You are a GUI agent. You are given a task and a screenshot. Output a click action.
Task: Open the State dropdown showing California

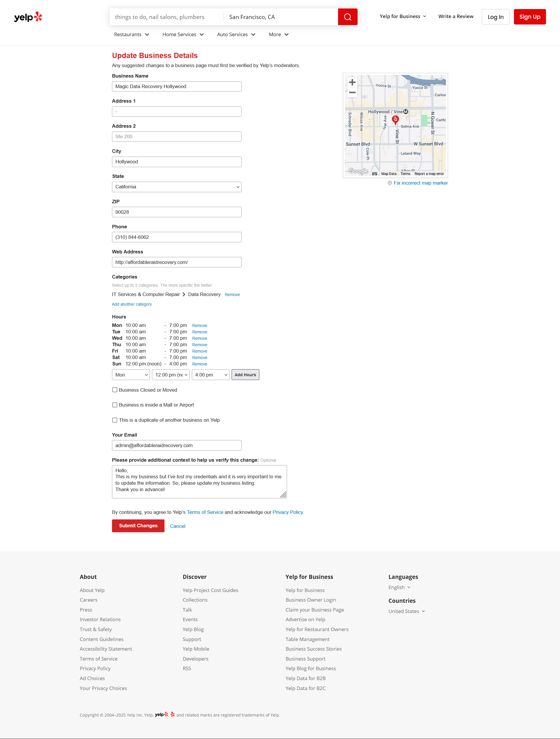(176, 187)
